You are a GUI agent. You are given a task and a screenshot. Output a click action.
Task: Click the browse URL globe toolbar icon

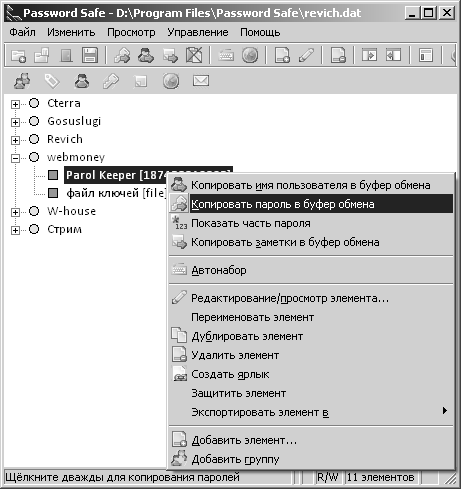coord(250,55)
